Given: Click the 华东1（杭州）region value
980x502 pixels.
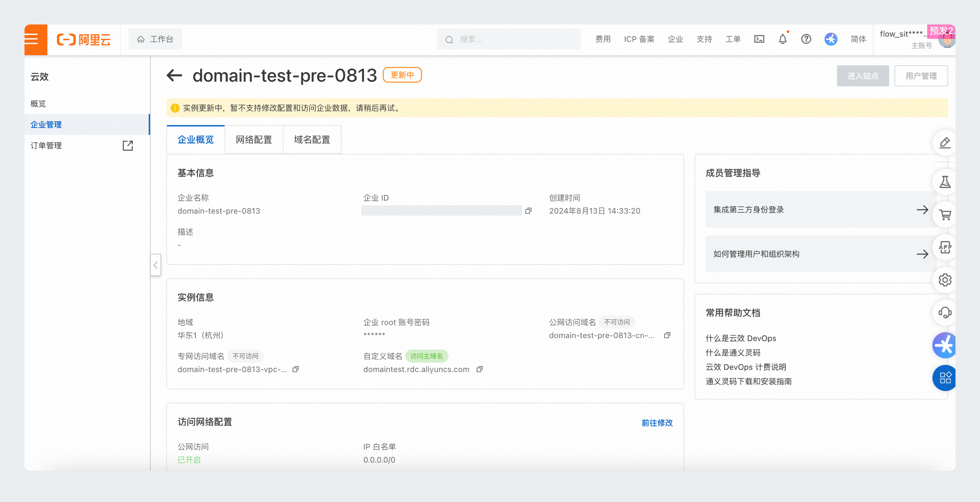Looking at the screenshot, I should tap(200, 335).
